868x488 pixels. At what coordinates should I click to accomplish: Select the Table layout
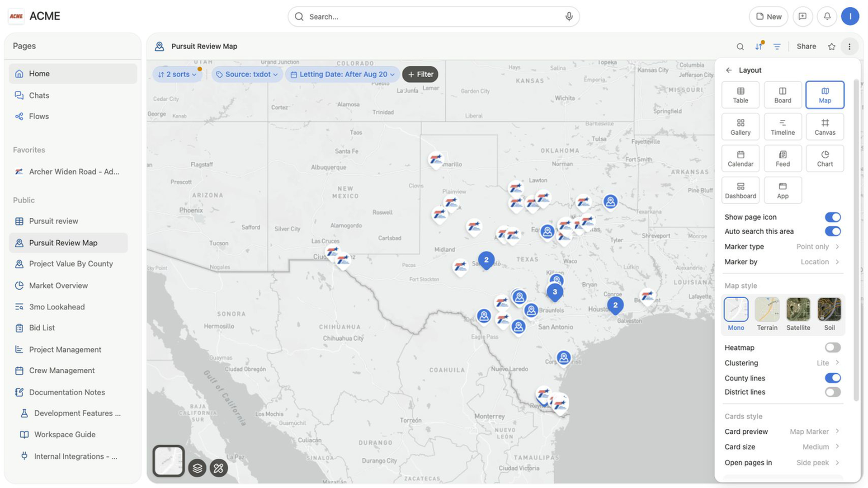point(741,95)
